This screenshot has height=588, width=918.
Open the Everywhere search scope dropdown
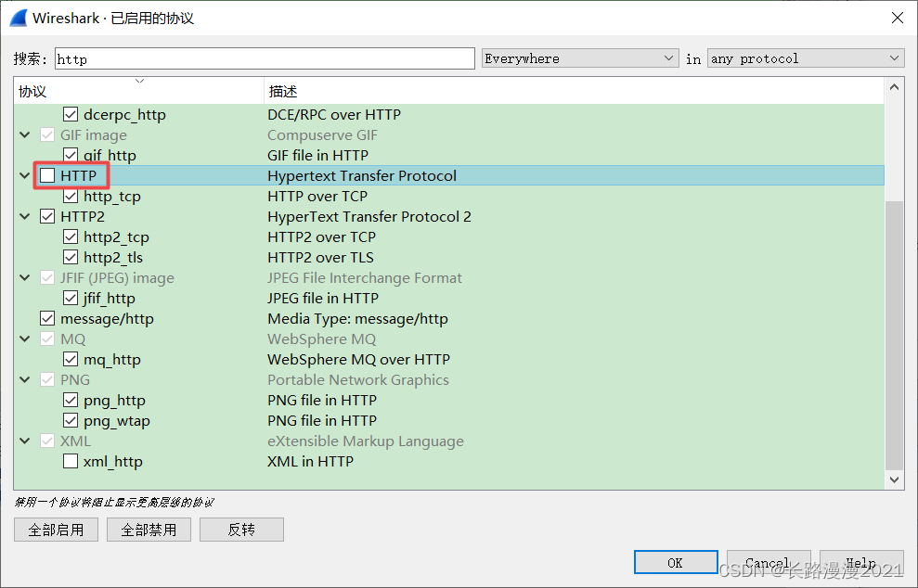(580, 58)
